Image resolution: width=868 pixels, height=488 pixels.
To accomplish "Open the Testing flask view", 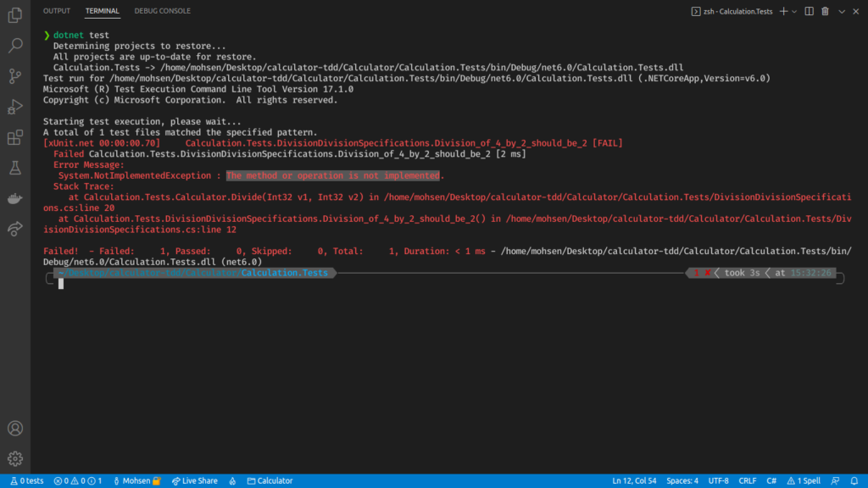I will (x=14, y=168).
